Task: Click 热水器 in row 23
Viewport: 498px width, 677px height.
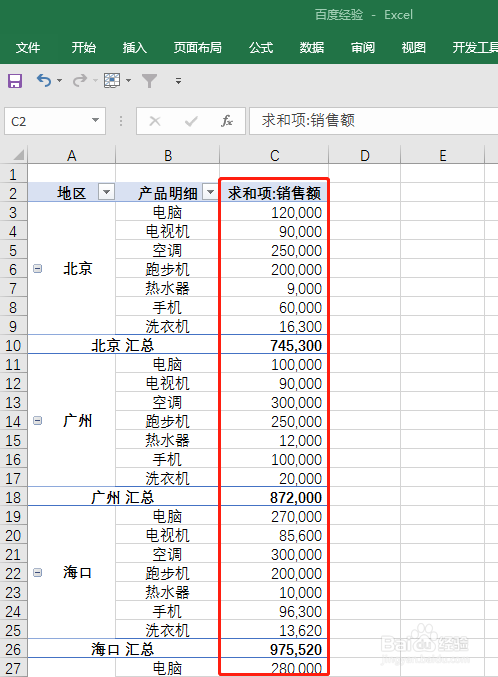Action: (168, 592)
